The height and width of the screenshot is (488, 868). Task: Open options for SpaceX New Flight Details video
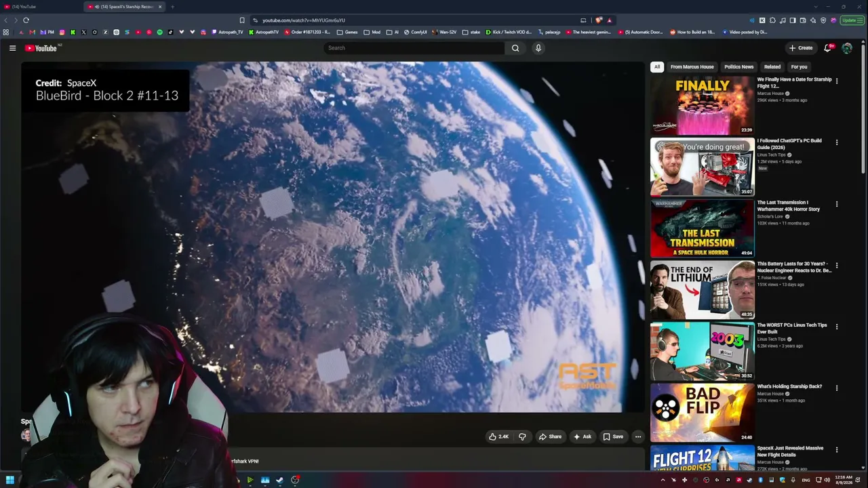click(837, 450)
